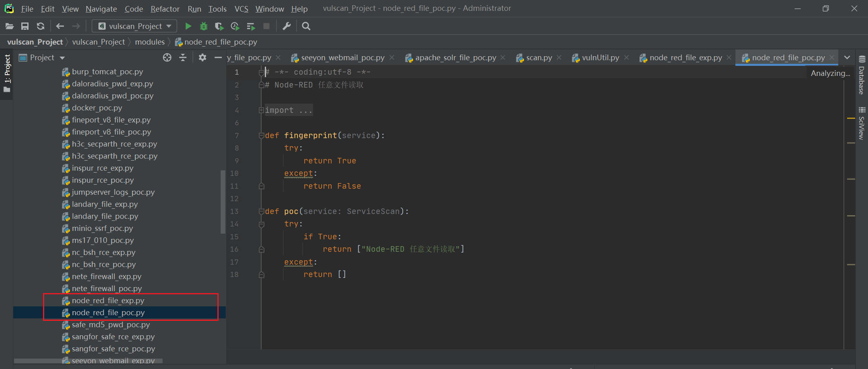Screen dimensions: 868x369
Task: Click the Analyzing... inspection indicator
Action: (x=830, y=73)
